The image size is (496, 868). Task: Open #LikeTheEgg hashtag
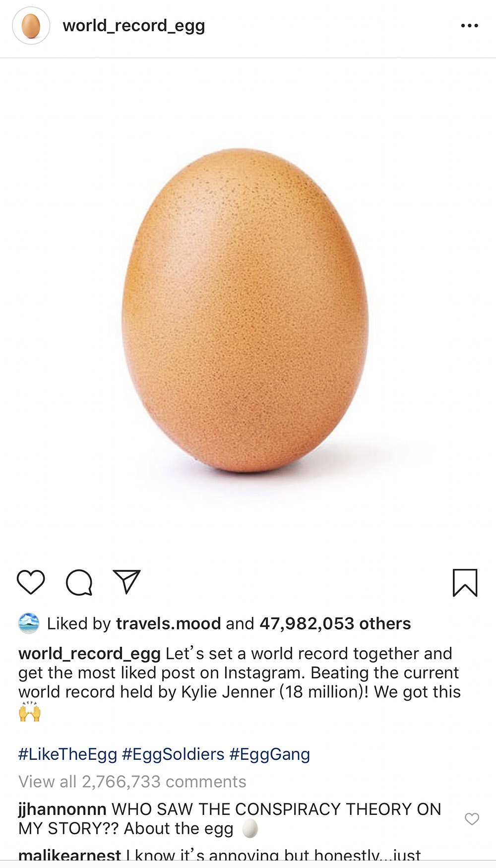[x=68, y=754]
